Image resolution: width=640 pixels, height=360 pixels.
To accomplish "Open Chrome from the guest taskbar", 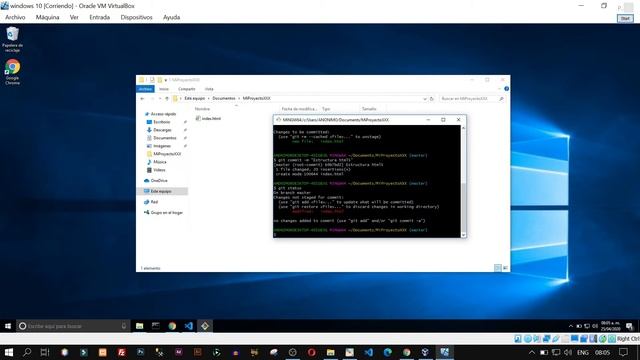I will point(172,326).
